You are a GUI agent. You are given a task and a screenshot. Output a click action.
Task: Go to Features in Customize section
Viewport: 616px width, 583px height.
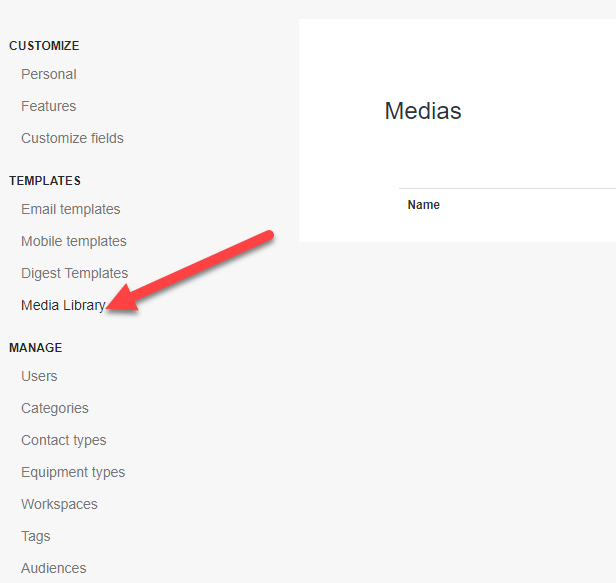click(49, 106)
